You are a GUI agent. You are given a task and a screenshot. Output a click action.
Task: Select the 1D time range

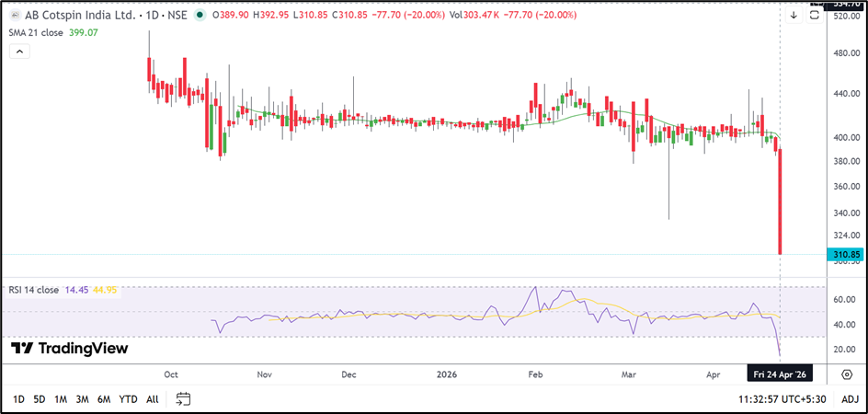click(18, 398)
